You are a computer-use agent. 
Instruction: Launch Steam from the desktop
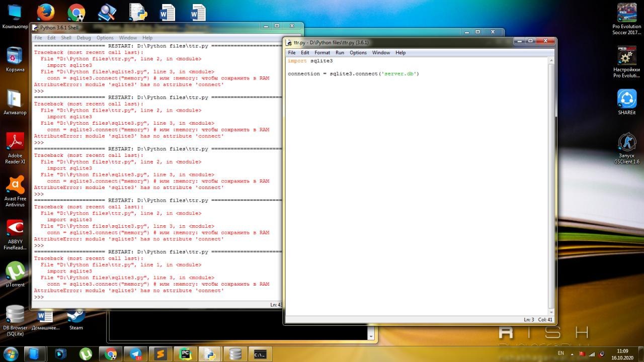point(76,321)
